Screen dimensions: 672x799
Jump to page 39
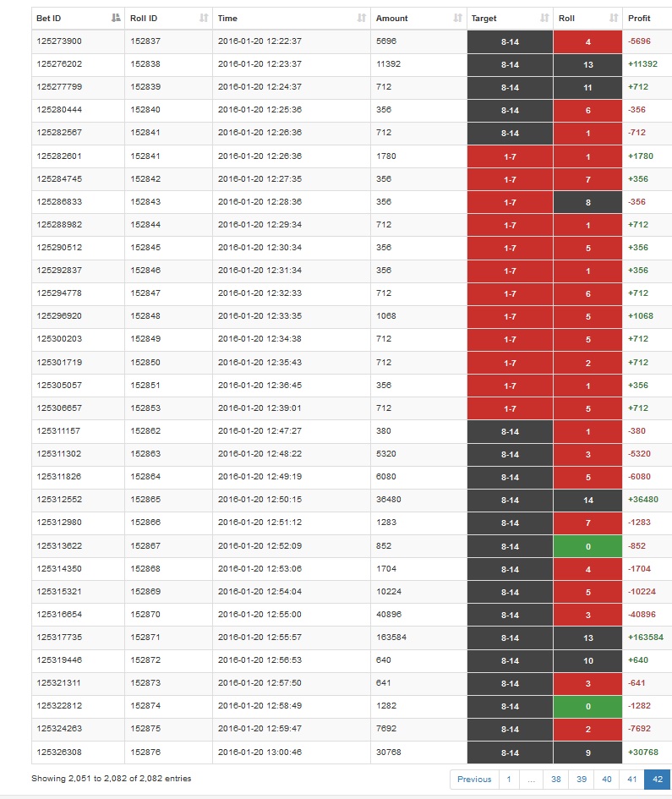(582, 779)
